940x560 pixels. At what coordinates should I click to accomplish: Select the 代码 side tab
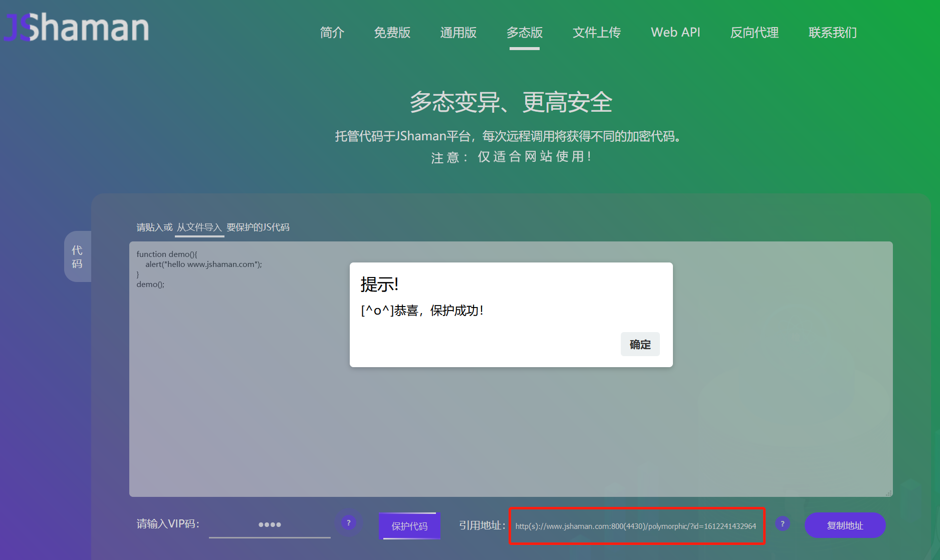(77, 256)
